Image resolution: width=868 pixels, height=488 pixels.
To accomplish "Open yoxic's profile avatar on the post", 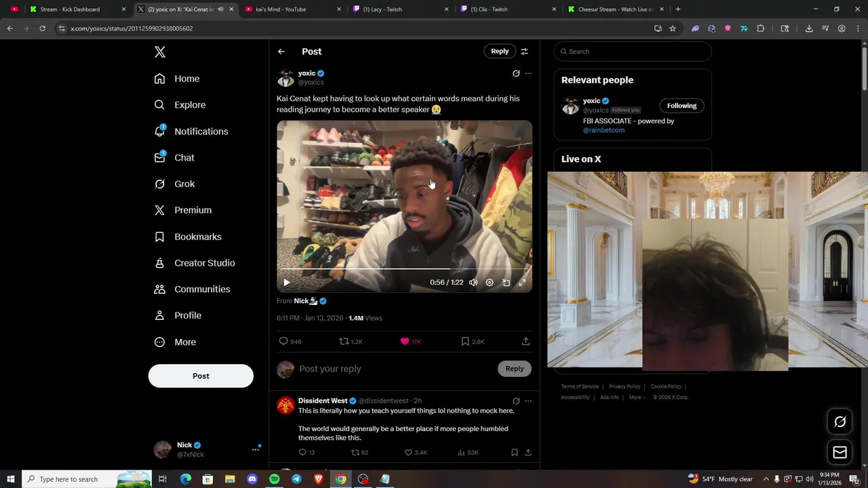I will [x=285, y=78].
